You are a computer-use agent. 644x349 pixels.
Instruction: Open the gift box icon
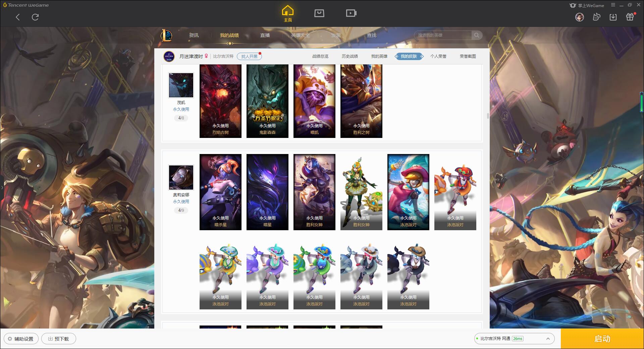pos(630,17)
